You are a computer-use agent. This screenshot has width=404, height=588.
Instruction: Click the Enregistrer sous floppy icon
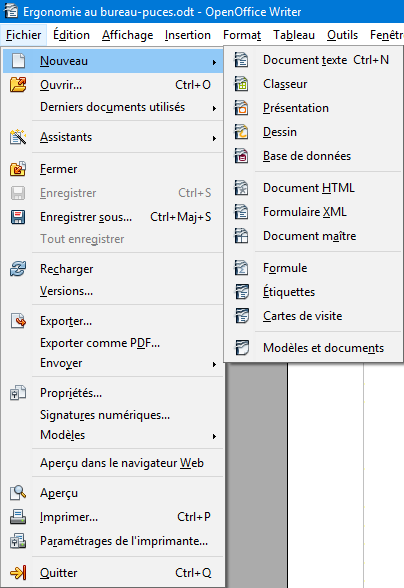pyautogui.click(x=18, y=217)
